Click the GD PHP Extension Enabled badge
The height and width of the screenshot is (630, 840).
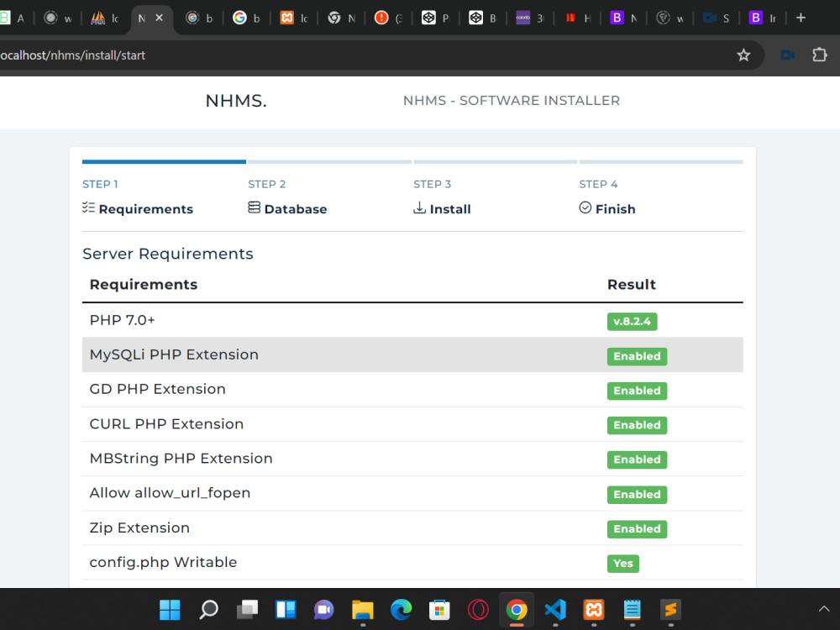[637, 391]
